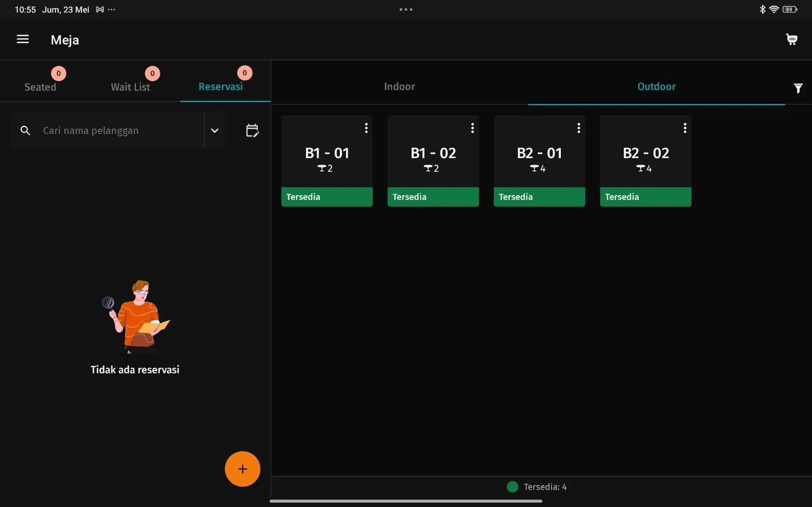Click the Meja page title
812x507 pixels.
(65, 40)
